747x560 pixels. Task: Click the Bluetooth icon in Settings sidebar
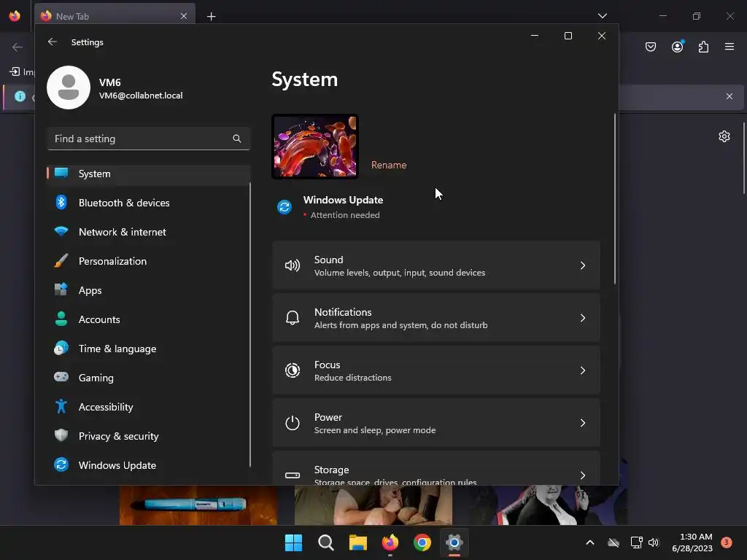(61, 203)
